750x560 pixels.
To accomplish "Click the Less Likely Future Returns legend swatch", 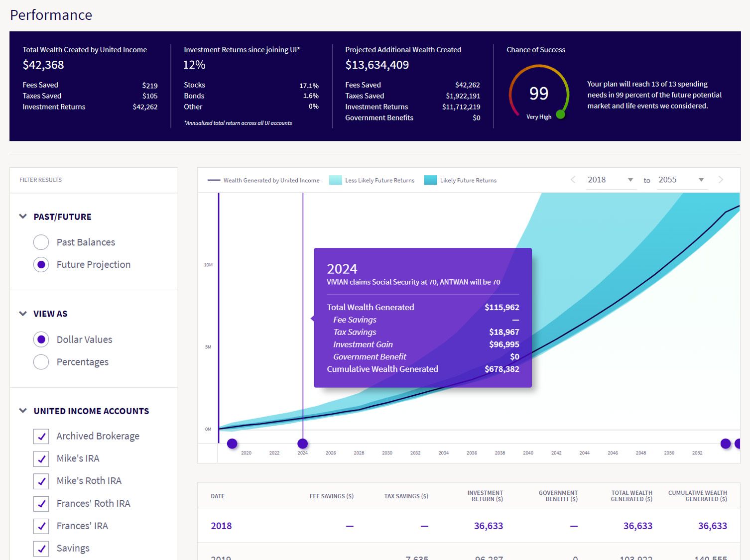I will coord(336,180).
